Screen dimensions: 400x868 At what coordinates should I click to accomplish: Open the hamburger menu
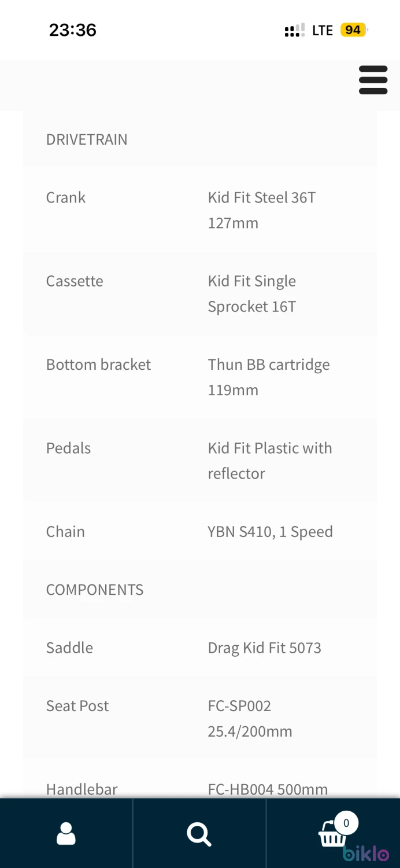coord(373,80)
